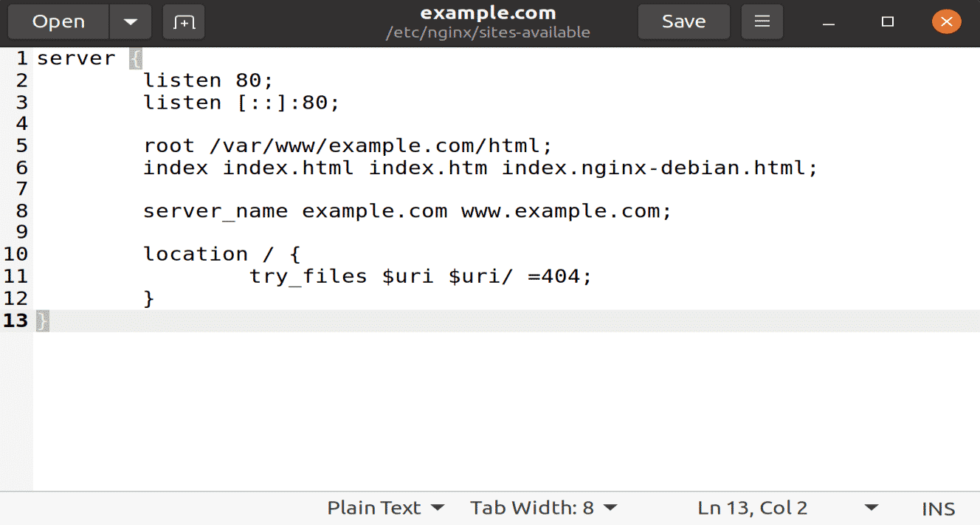Click the location / block line
The width and height of the screenshot is (980, 525).
click(221, 255)
